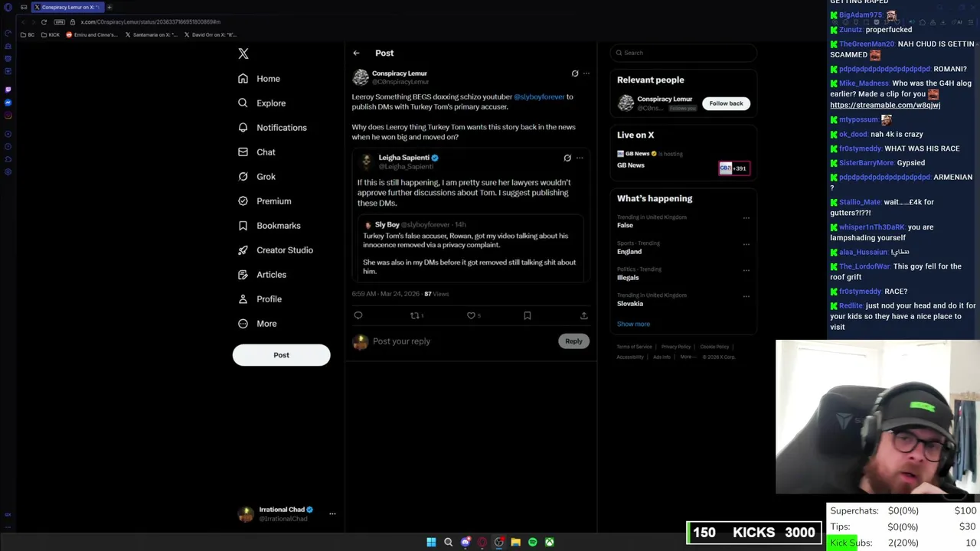Open Bookmarks in the sidebar
The height and width of the screenshot is (551, 980).
click(269, 226)
